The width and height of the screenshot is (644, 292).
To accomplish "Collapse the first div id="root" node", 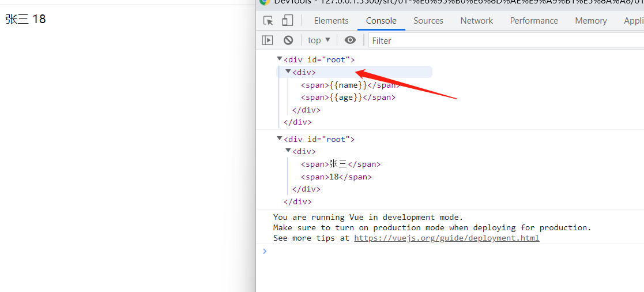I will tap(280, 59).
